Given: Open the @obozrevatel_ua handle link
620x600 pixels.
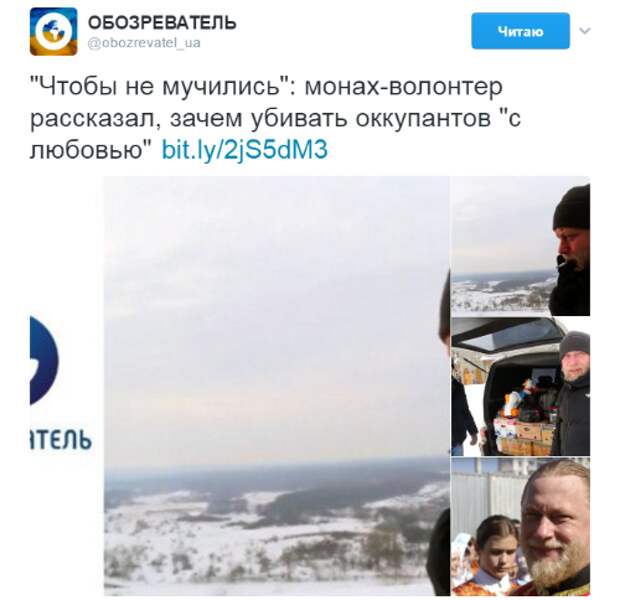Looking at the screenshot, I should coord(144,43).
